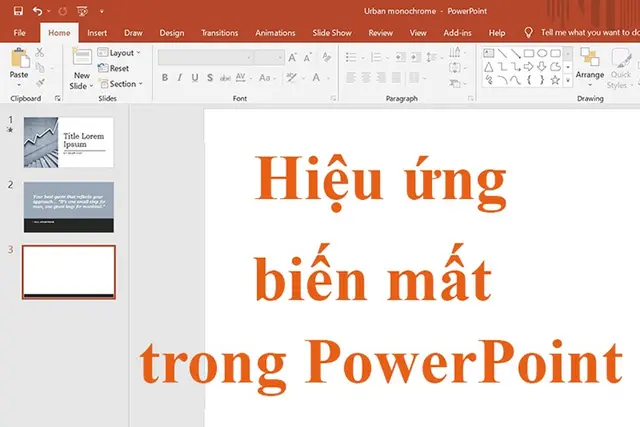Image resolution: width=640 pixels, height=427 pixels.
Task: Click the New Slide icon
Action: (82, 57)
